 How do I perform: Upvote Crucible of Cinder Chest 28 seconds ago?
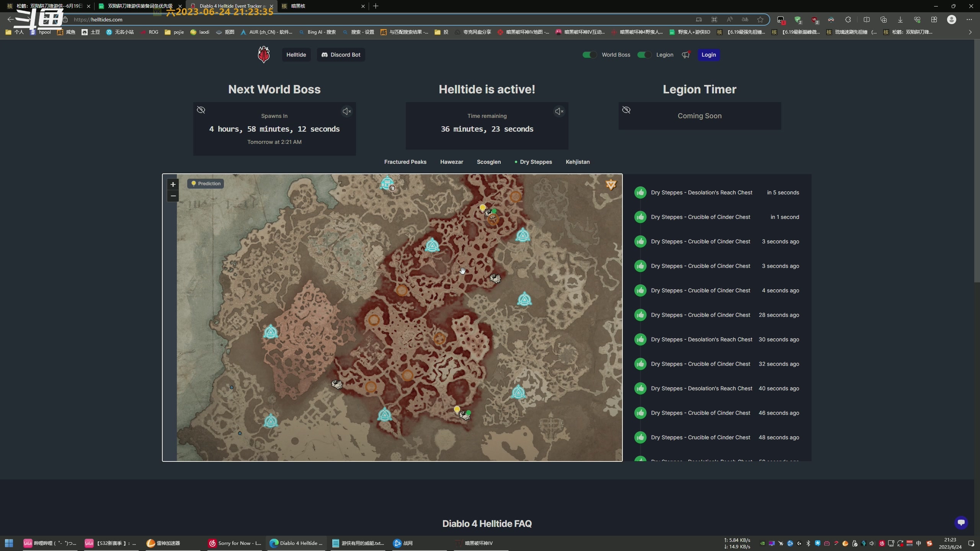coord(640,315)
